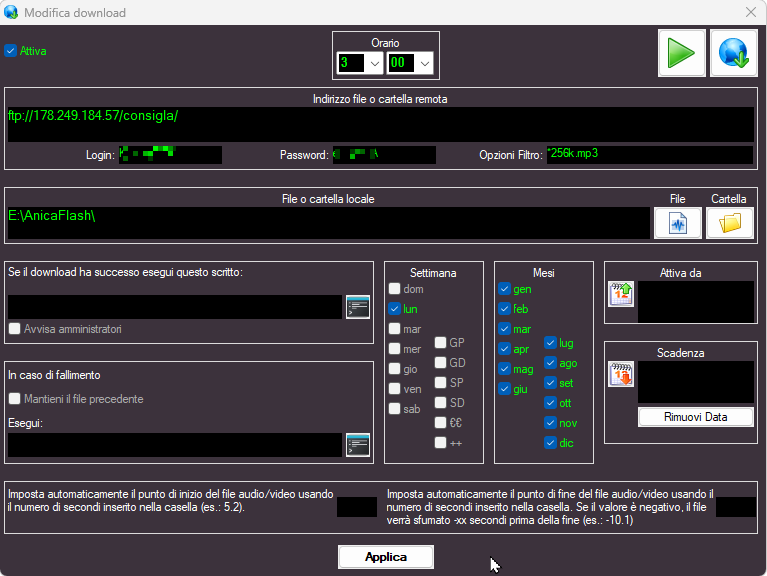The width and height of the screenshot is (767, 576).
Task: Uncheck the giu month checkbox
Action: coord(504,389)
